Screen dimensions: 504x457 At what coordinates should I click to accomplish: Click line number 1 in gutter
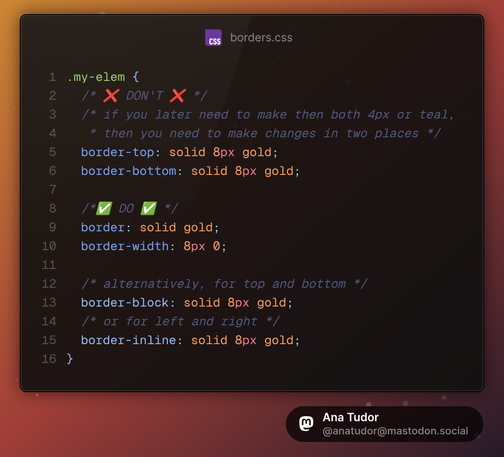click(x=52, y=77)
